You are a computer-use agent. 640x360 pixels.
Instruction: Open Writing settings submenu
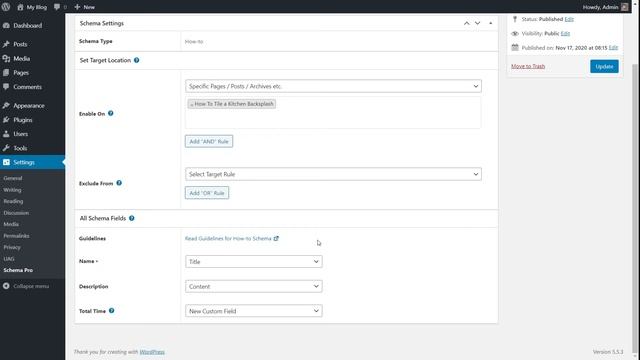[x=12, y=190]
